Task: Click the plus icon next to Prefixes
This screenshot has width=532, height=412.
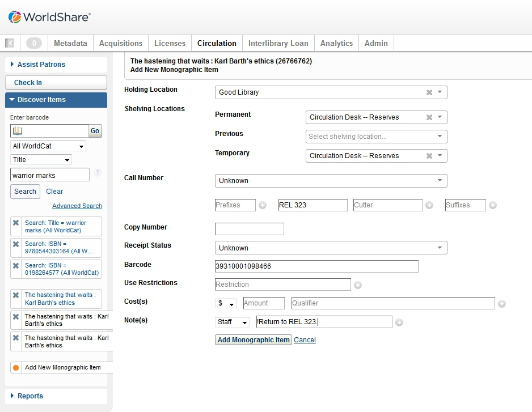Action: 263,205
